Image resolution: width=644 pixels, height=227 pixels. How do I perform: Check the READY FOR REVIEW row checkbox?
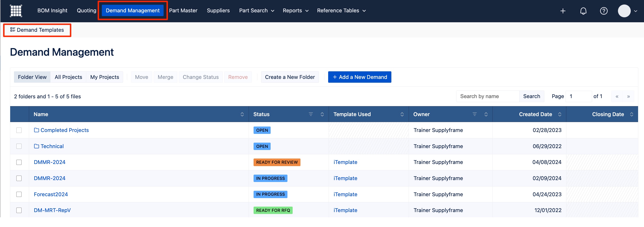19,162
